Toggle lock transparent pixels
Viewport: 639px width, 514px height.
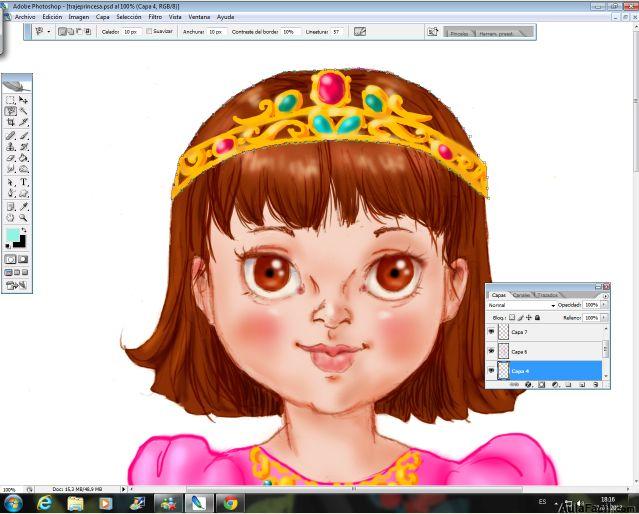point(512,317)
